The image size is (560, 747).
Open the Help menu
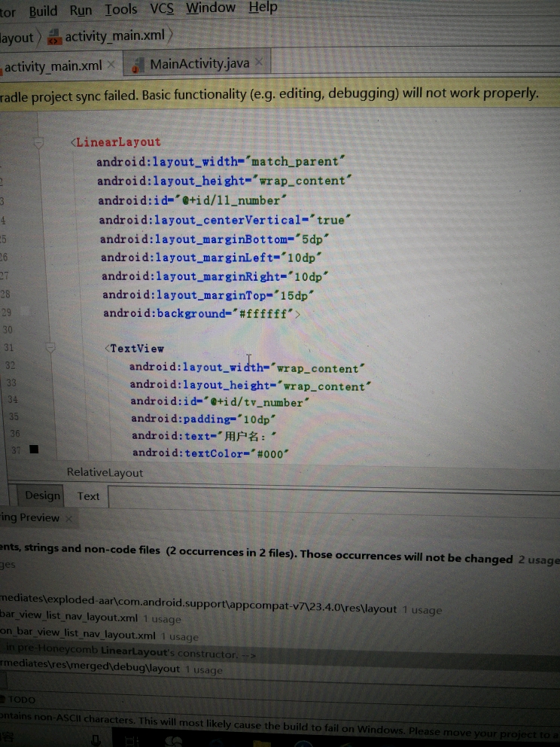(263, 7)
